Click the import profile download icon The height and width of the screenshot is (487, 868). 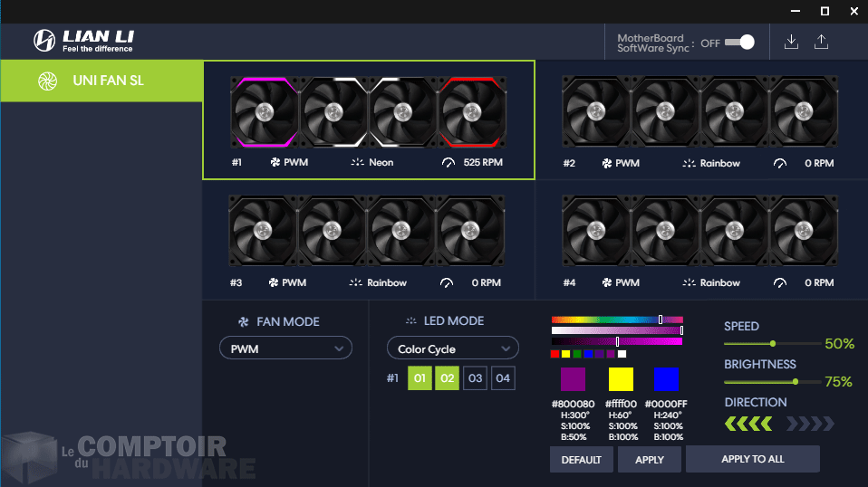[x=791, y=42]
